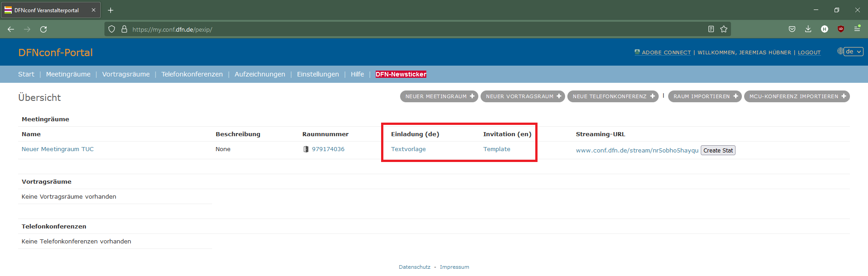Open the English Template invitation link

coord(497,149)
